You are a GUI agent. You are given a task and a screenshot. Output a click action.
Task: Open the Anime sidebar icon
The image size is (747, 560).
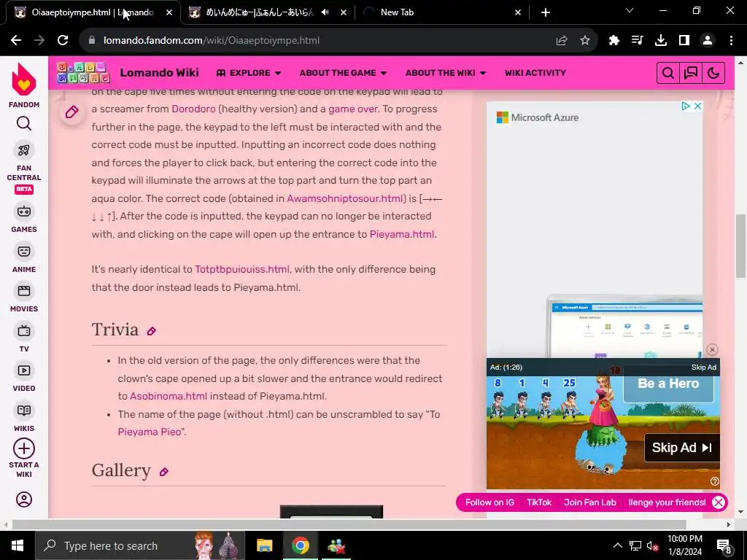[x=24, y=252]
